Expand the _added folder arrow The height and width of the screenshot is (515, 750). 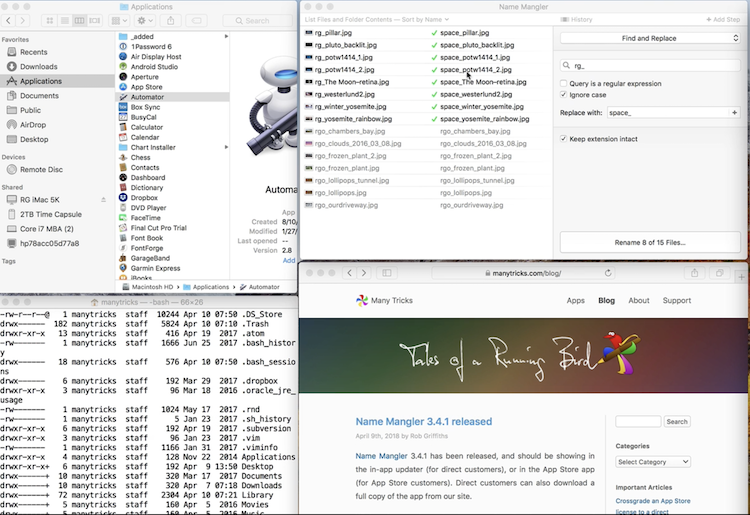click(226, 36)
